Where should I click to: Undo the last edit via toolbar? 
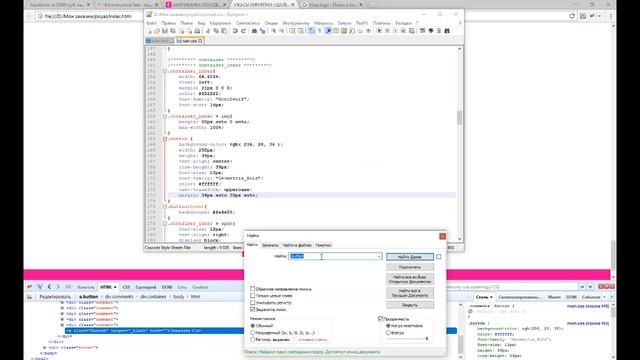coord(235,31)
